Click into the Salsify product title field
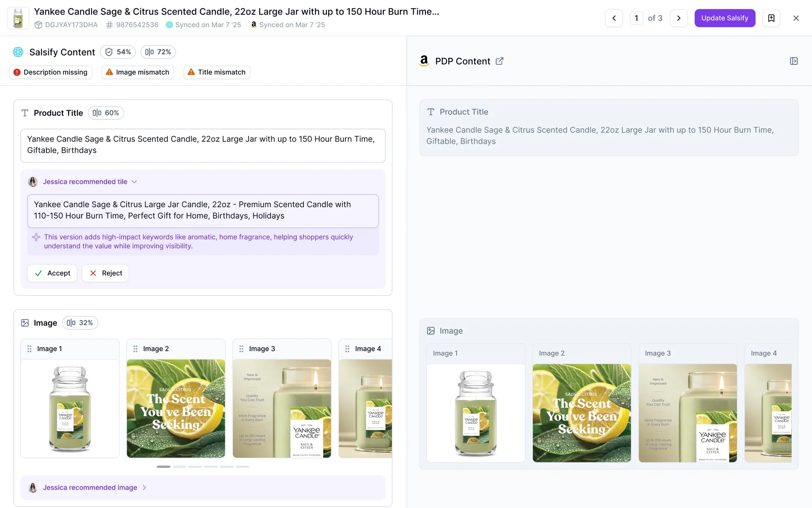 pos(203,145)
